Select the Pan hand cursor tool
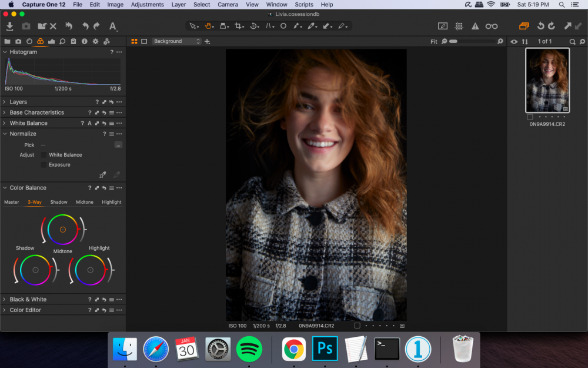 208,26
